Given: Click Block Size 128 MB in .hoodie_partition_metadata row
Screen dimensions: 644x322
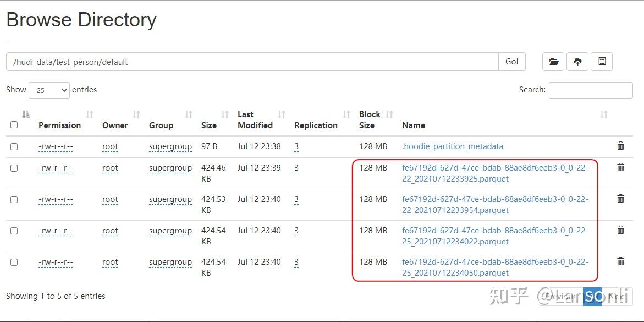Looking at the screenshot, I should (x=373, y=146).
